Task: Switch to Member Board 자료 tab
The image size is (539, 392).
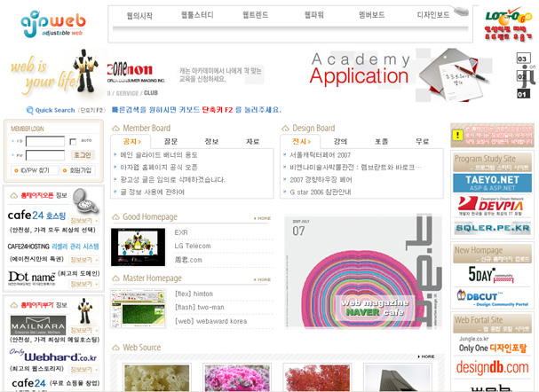Action: click(x=252, y=141)
